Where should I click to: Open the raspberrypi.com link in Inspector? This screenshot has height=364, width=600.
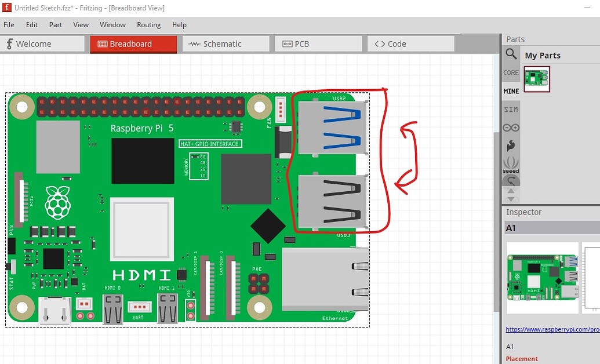tap(552, 329)
